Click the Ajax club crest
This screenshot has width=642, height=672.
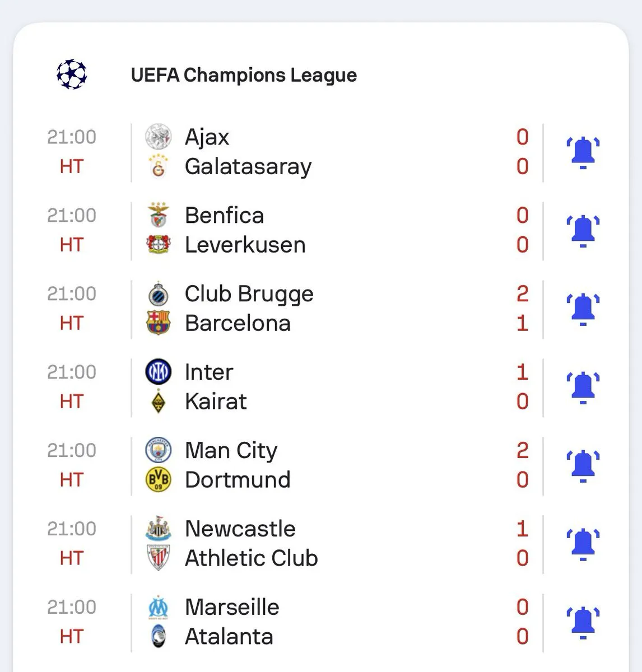[158, 137]
